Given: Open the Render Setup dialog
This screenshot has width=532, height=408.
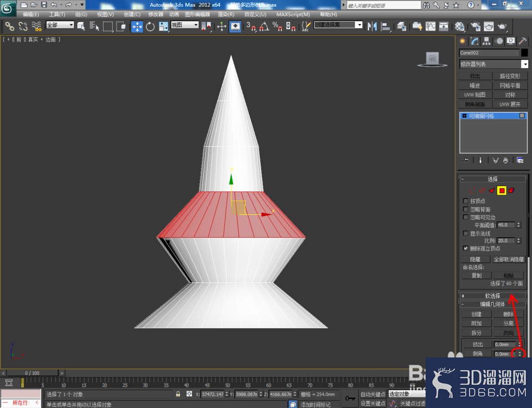Looking at the screenshot, I should pos(476,26).
